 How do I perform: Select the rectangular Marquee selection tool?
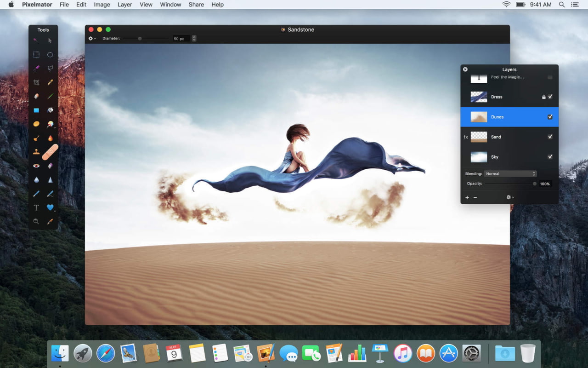pyautogui.click(x=36, y=54)
